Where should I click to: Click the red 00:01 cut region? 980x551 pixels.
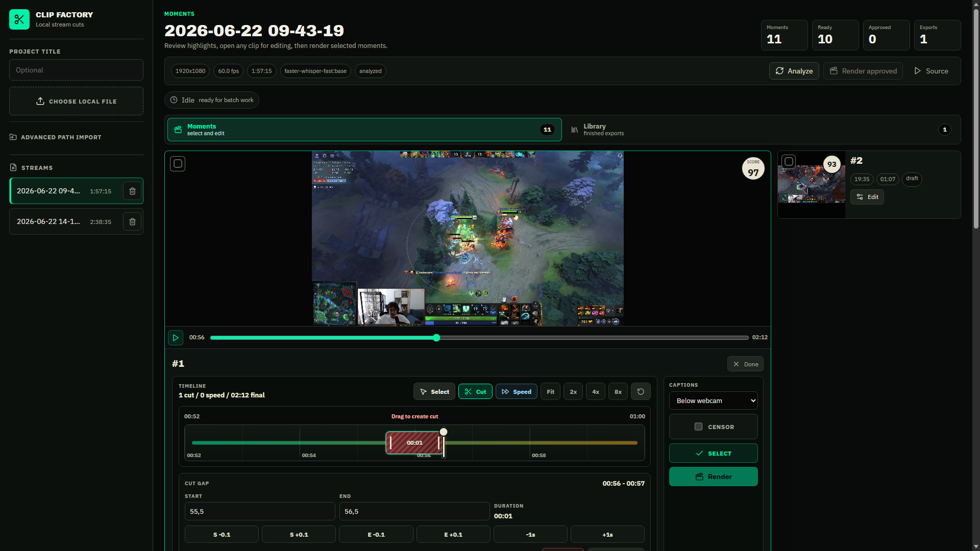(x=414, y=443)
